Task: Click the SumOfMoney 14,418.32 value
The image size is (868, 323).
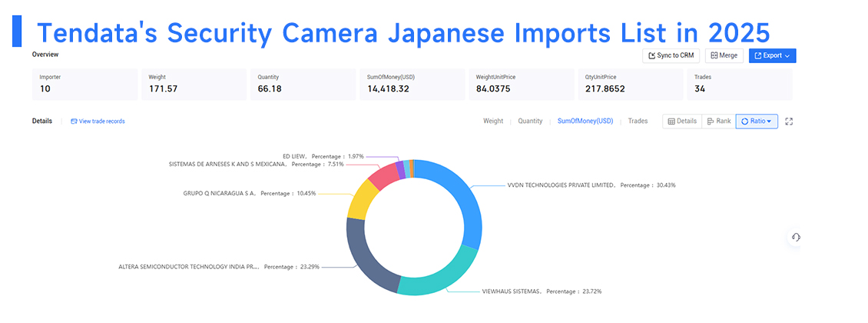Action: [387, 88]
